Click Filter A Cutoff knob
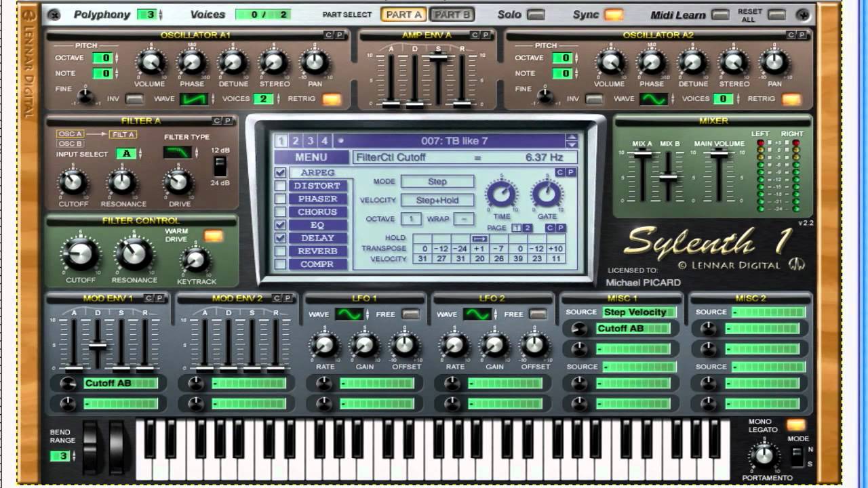 (73, 182)
